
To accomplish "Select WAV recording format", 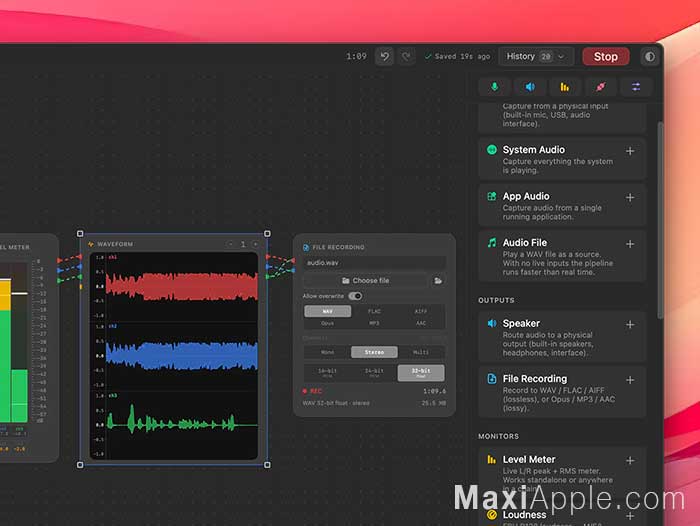I will (x=327, y=311).
